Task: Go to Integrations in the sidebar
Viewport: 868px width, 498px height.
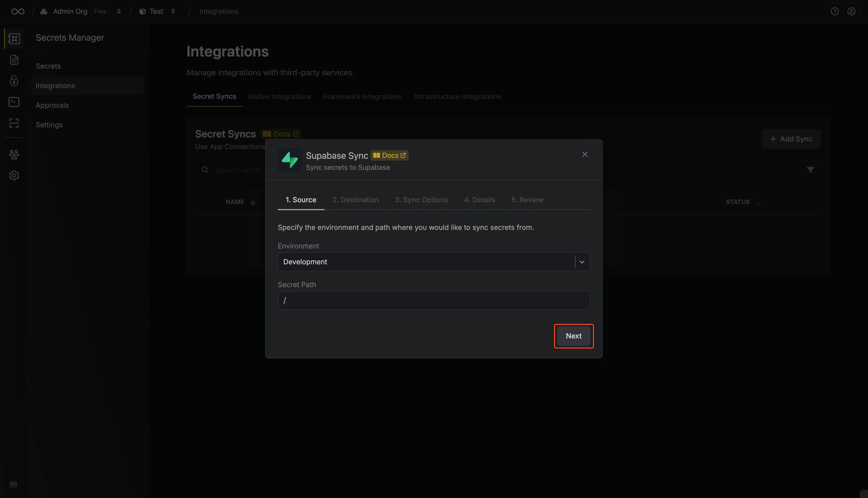Action: pos(87,85)
